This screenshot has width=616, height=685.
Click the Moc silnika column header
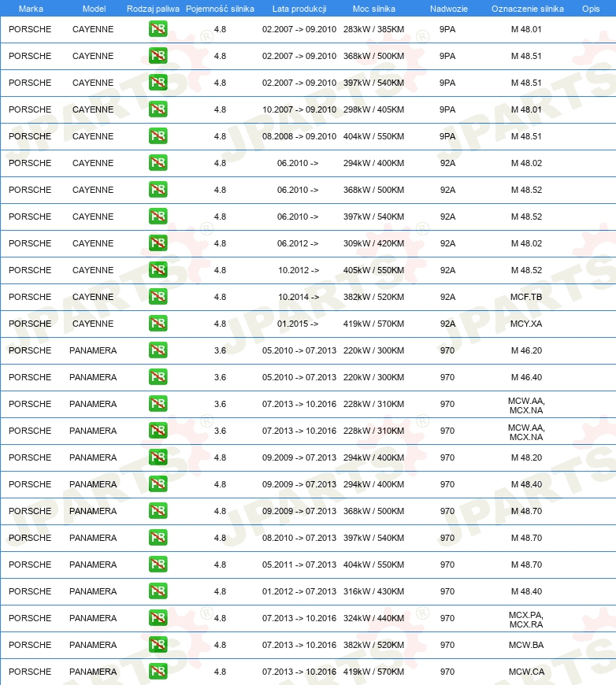coord(374,9)
